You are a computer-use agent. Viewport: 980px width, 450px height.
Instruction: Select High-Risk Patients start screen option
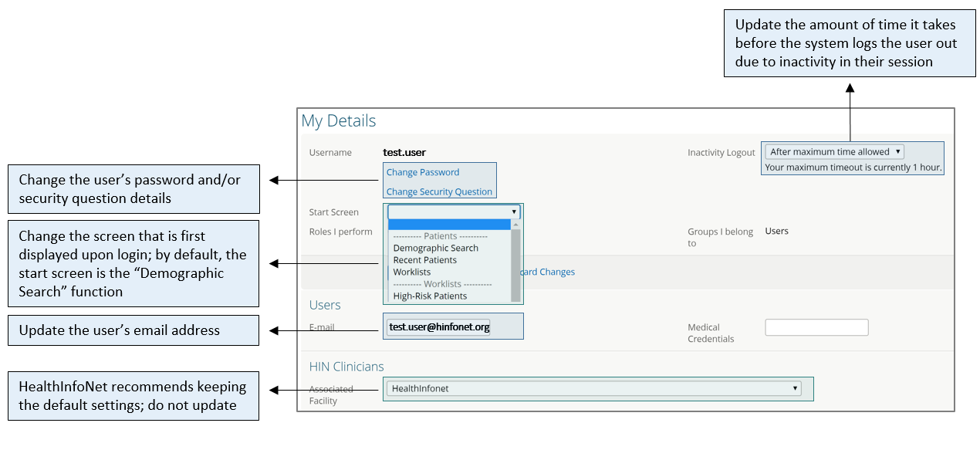pyautogui.click(x=430, y=296)
